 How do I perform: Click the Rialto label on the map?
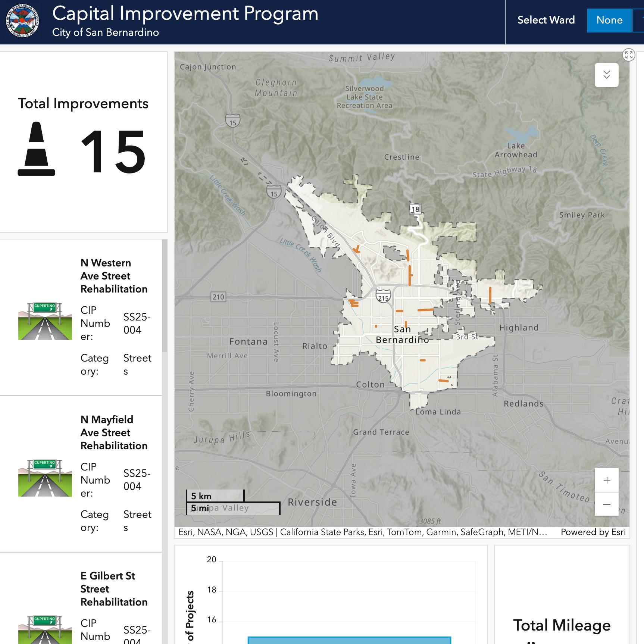click(x=315, y=346)
